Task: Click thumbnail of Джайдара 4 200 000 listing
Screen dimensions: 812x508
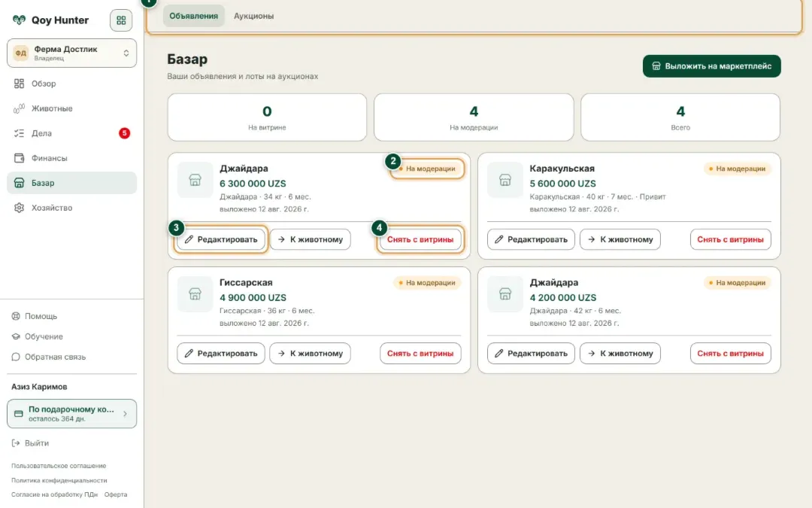Action: 505,294
